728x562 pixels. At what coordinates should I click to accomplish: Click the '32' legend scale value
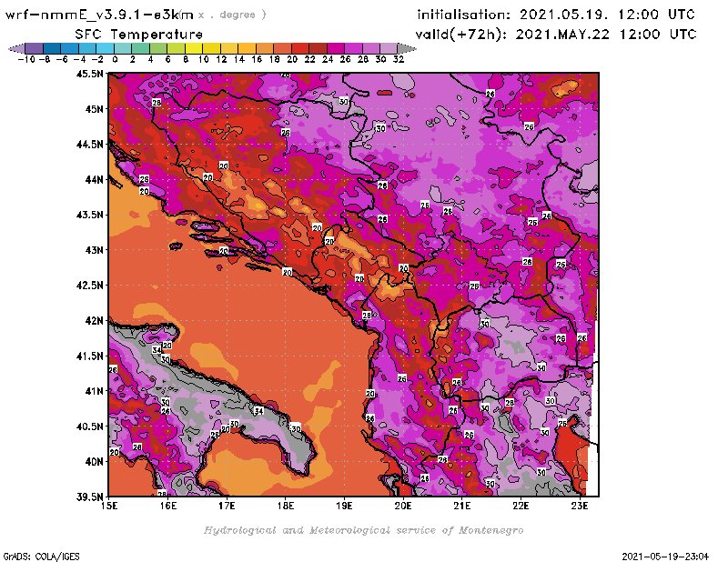(399, 59)
